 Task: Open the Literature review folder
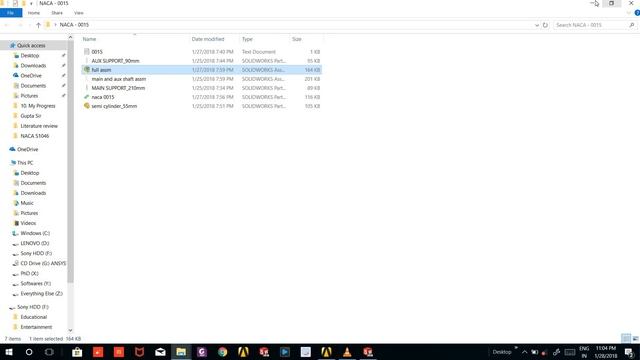point(39,126)
